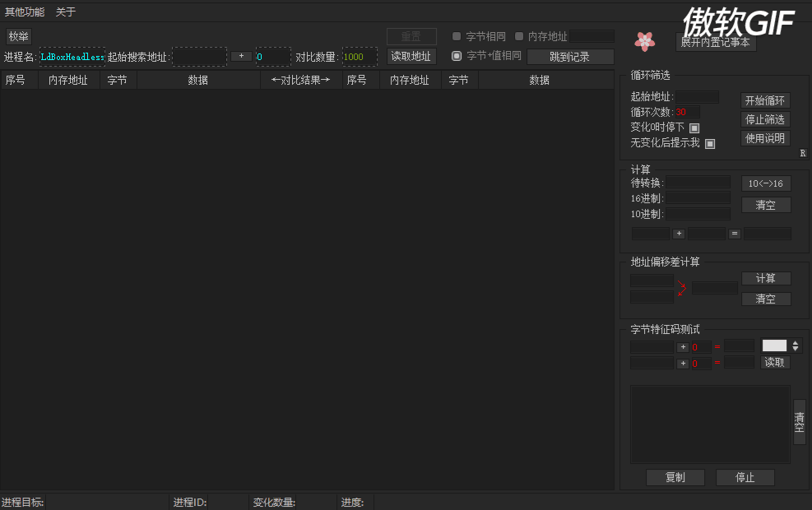Click the second + button in 字节特征码测试
The image size is (812, 510).
(683, 364)
